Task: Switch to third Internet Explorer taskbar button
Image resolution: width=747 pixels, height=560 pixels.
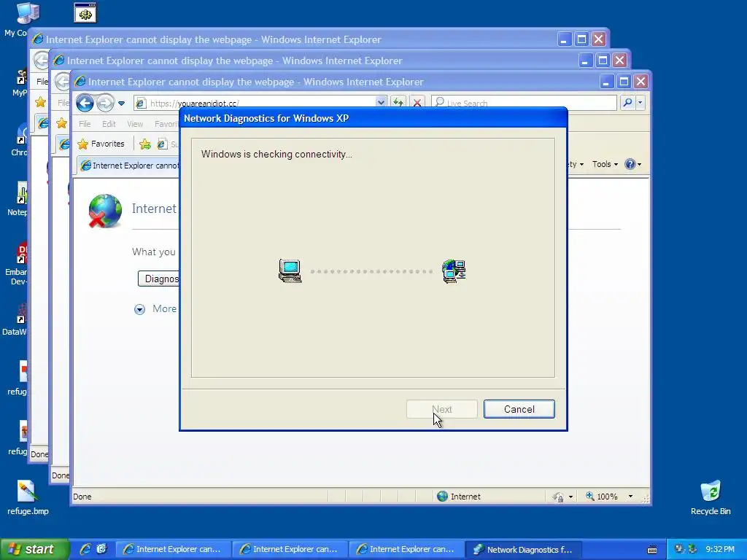Action: pyautogui.click(x=407, y=549)
